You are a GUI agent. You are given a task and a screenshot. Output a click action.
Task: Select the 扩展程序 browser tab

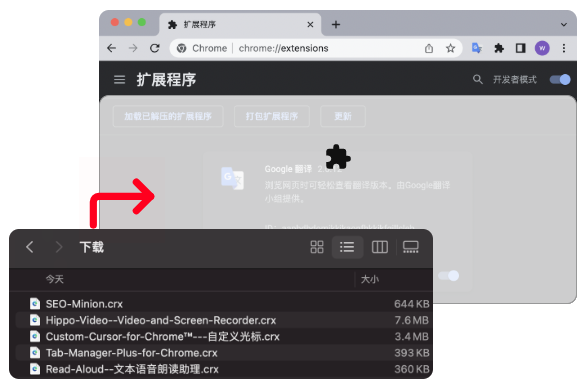coord(240,25)
